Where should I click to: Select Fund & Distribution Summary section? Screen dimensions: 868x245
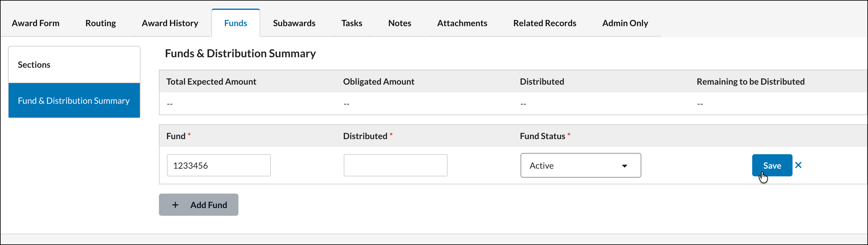[x=74, y=100]
